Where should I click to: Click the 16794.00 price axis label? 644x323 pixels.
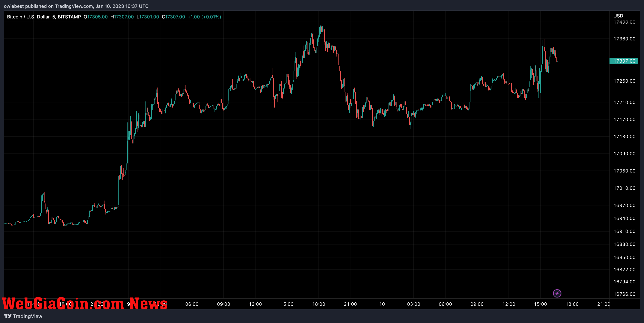[624, 282]
